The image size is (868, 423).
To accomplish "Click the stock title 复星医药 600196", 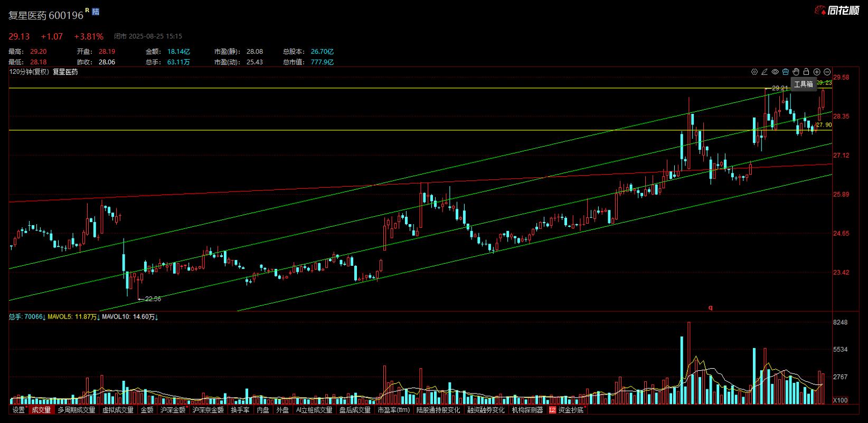I will [x=45, y=15].
